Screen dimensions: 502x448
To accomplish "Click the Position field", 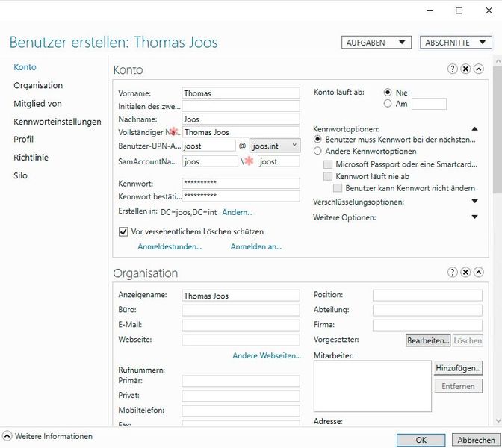I will click(x=427, y=296).
